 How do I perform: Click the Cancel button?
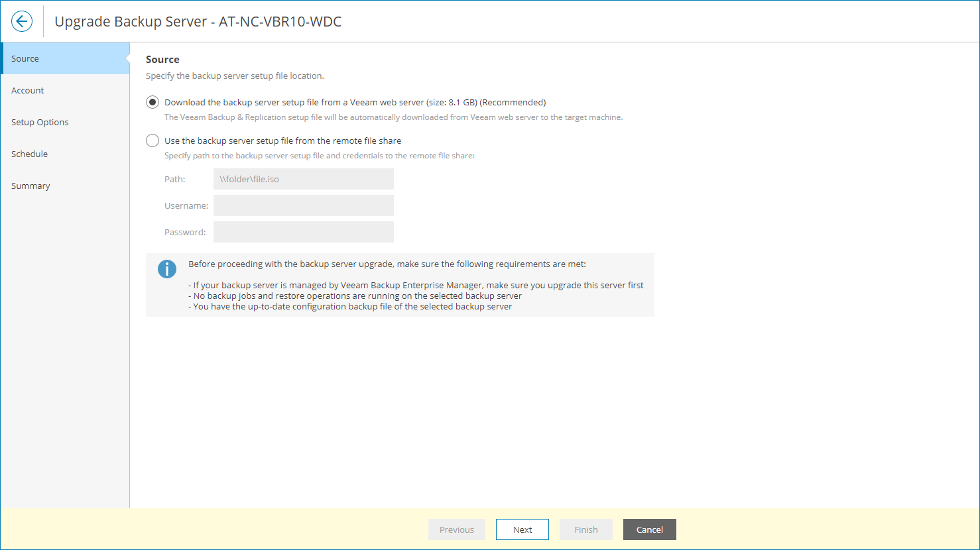tap(650, 529)
